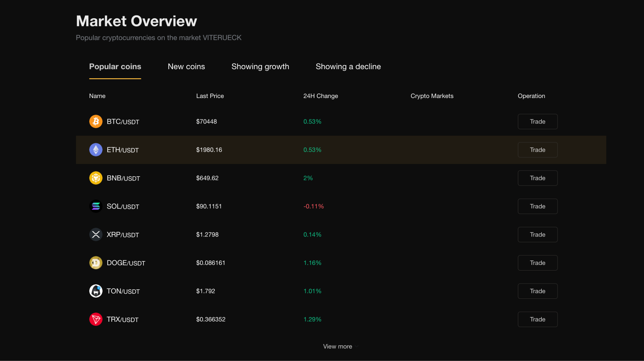Select the Showing a decline tab
The image size is (644, 361).
348,67
